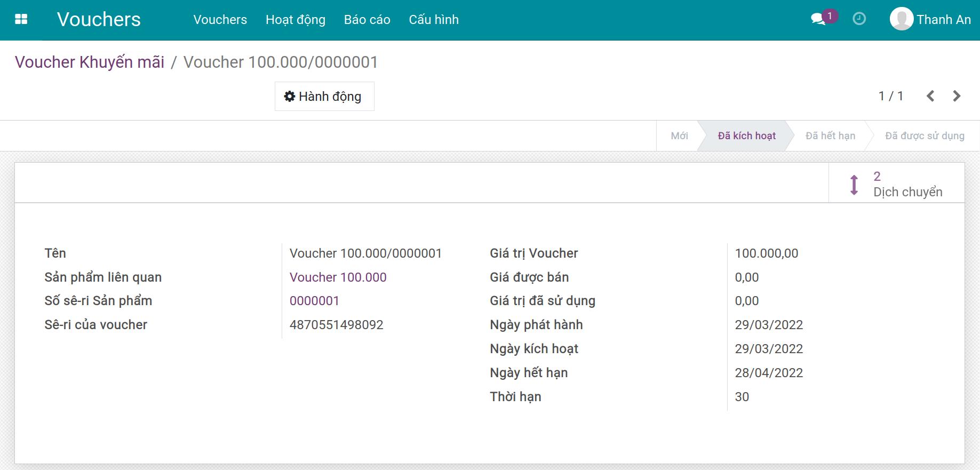Image resolution: width=980 pixels, height=470 pixels.
Task: Click the Ngày hết hạn label
Action: click(529, 373)
